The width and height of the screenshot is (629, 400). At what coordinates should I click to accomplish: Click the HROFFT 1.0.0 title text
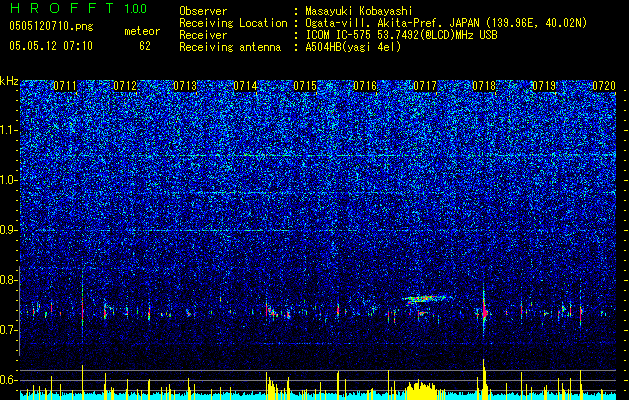(x=78, y=8)
